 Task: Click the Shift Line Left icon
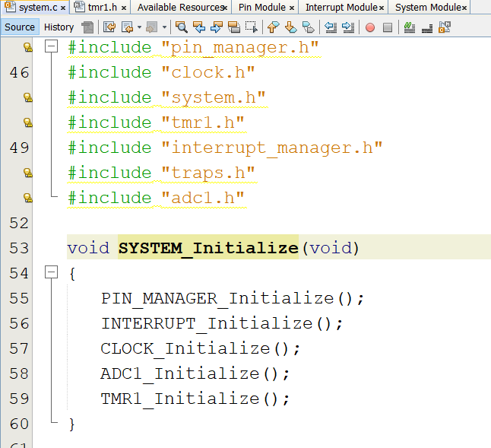pos(331,27)
